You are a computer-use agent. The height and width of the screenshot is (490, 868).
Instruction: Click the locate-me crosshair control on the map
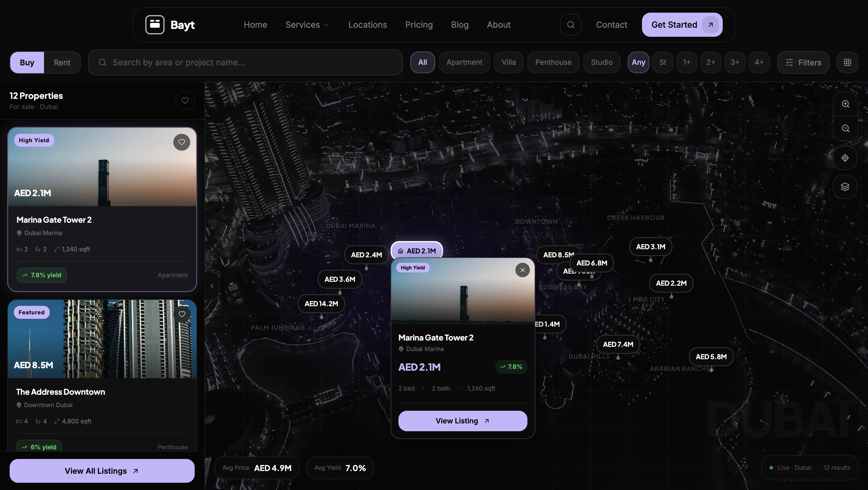tap(845, 158)
